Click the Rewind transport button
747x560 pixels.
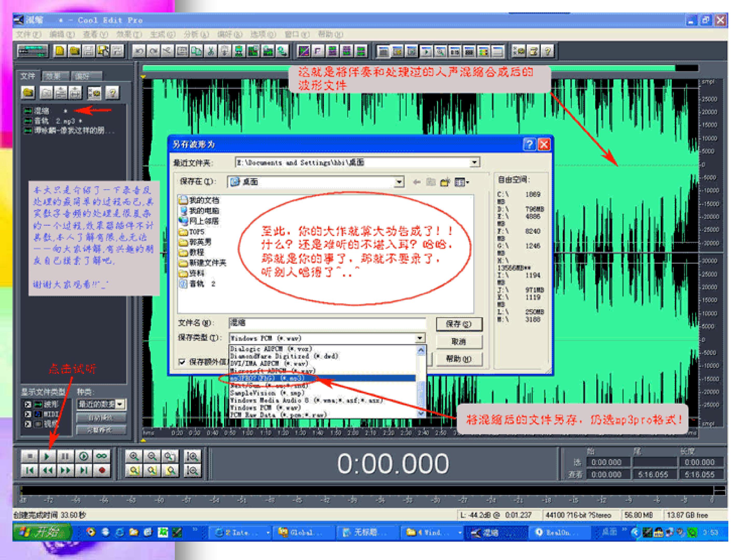click(x=47, y=470)
